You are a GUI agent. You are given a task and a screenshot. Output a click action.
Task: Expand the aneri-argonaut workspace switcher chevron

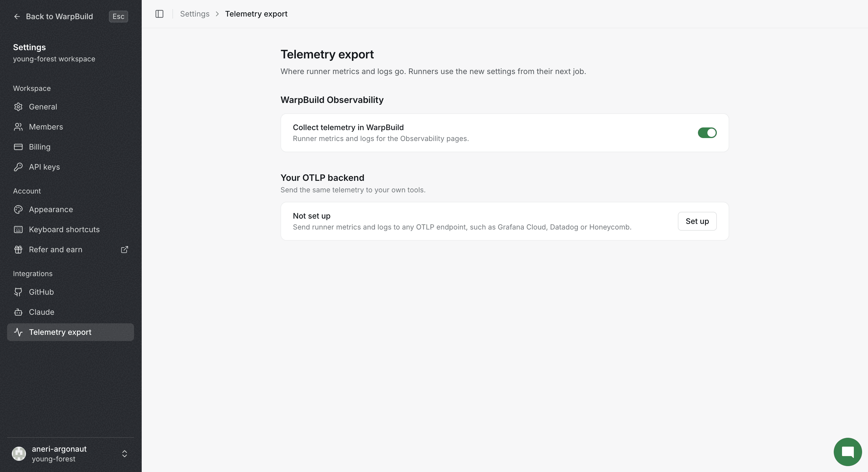point(124,453)
